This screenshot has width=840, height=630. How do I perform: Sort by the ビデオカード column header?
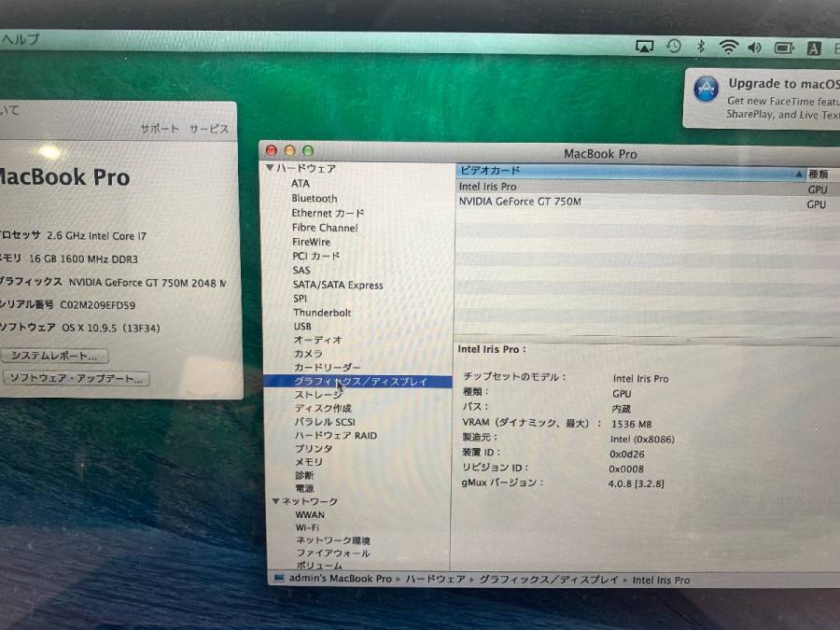pyautogui.click(x=625, y=172)
